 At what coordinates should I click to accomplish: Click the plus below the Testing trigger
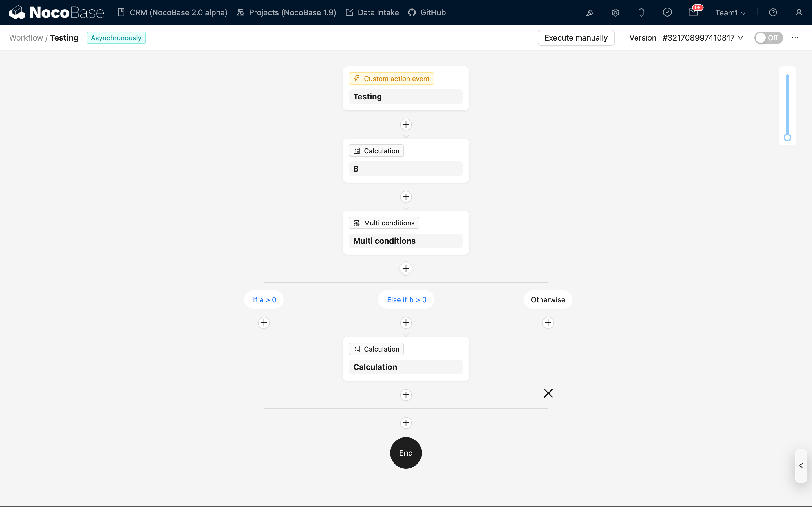tap(406, 124)
